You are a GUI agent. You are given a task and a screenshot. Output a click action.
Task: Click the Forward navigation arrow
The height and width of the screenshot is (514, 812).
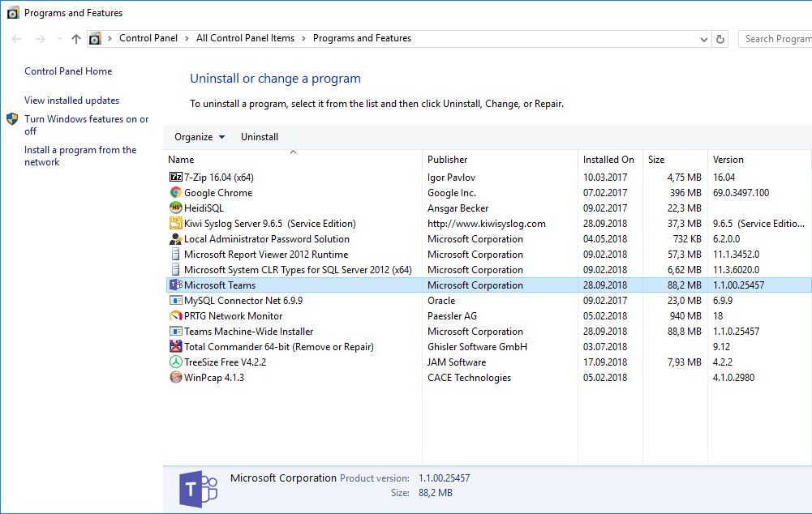[41, 39]
